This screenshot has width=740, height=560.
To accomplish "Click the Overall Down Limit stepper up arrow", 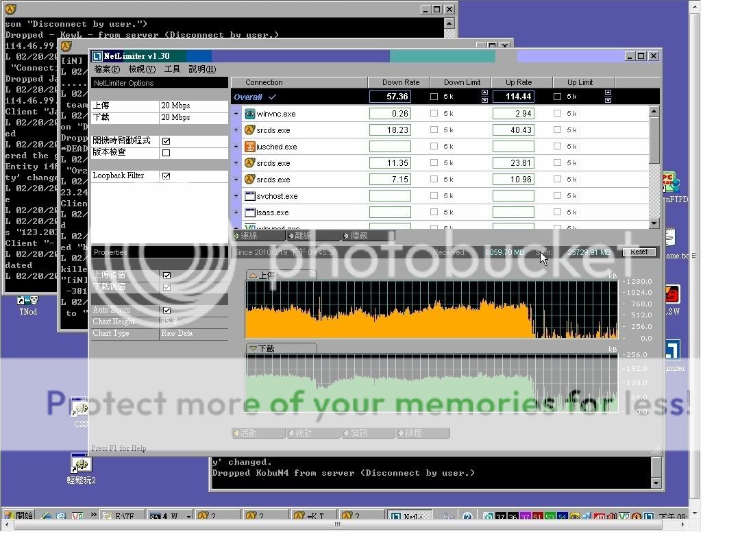I will pyautogui.click(x=484, y=93).
